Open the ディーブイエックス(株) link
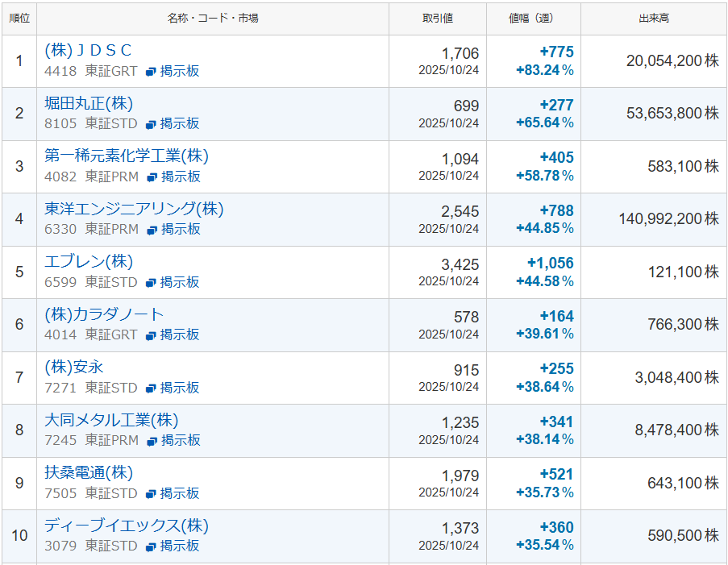 click(127, 526)
